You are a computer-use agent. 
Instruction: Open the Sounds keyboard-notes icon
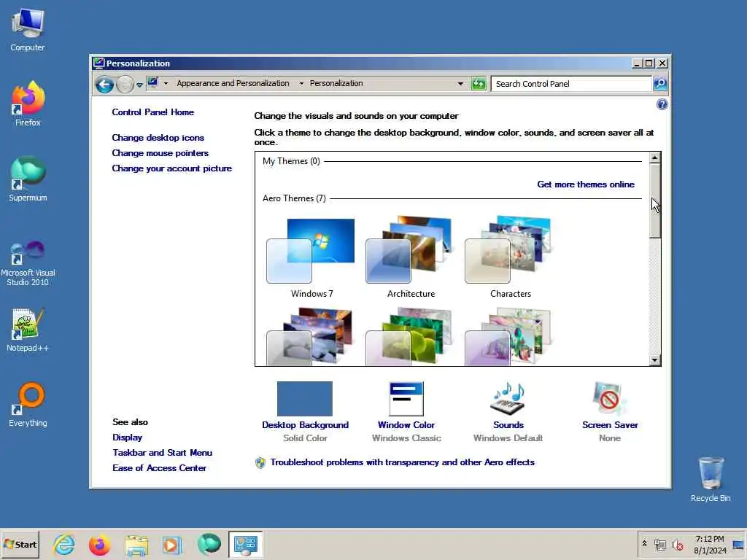pos(508,399)
